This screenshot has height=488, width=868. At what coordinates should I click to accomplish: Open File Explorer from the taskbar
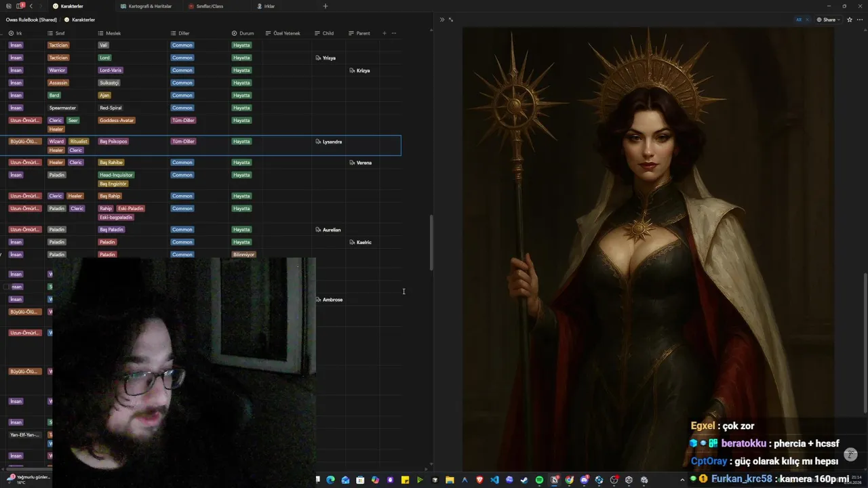point(450,480)
